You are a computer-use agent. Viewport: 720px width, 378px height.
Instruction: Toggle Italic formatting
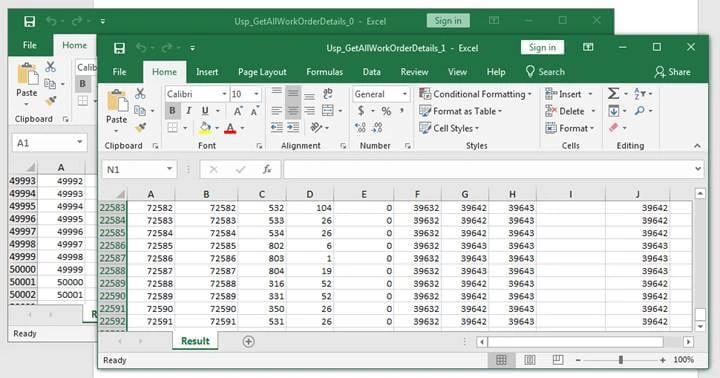click(x=188, y=111)
